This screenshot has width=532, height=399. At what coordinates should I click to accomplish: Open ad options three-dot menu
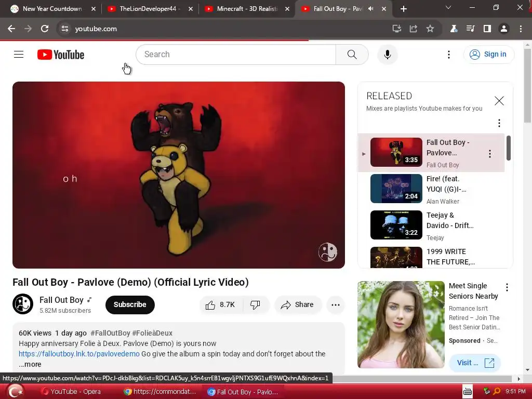tap(507, 288)
